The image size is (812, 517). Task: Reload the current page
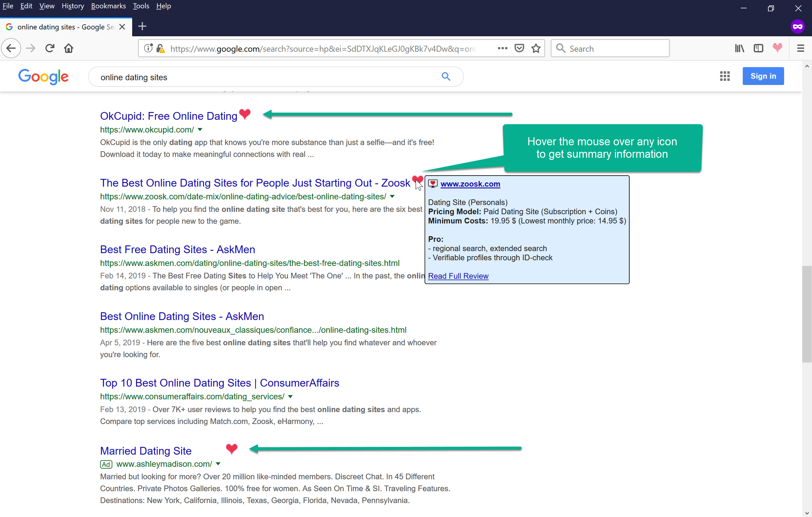click(x=50, y=48)
